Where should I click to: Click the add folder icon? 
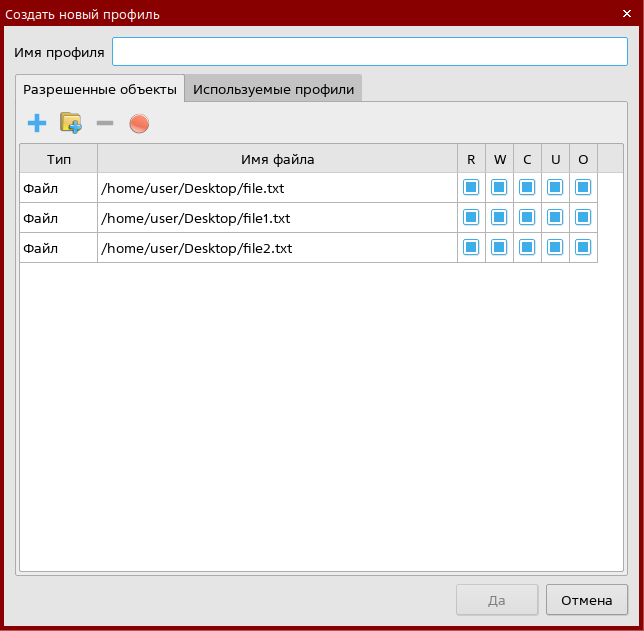pos(71,124)
